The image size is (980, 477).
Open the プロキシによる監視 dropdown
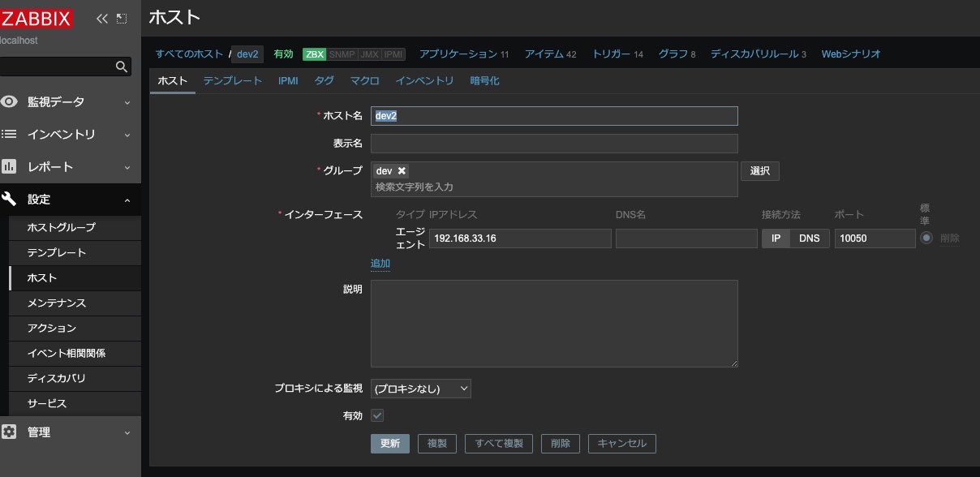coord(420,389)
